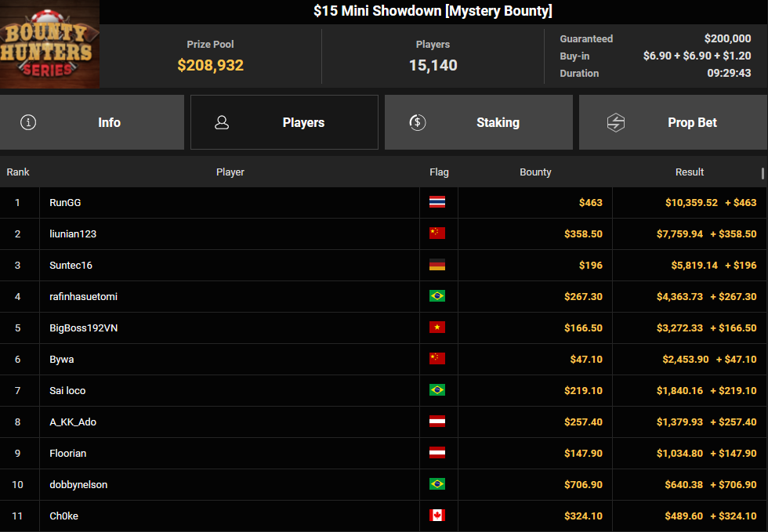The image size is (768, 532).
Task: Click the $1,379.93 result for A_KK_Ado
Action: [x=679, y=422]
